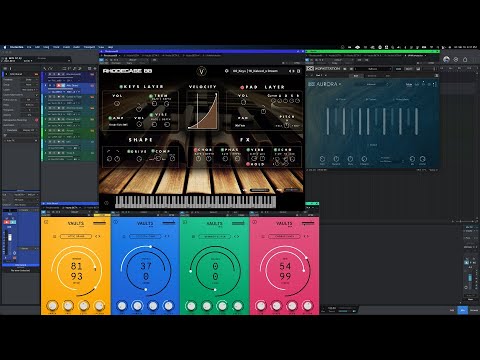Image resolution: width=480 pixels, height=360 pixels.
Task: Open hamburger menu icon in pink Vaults
Action: (263, 236)
